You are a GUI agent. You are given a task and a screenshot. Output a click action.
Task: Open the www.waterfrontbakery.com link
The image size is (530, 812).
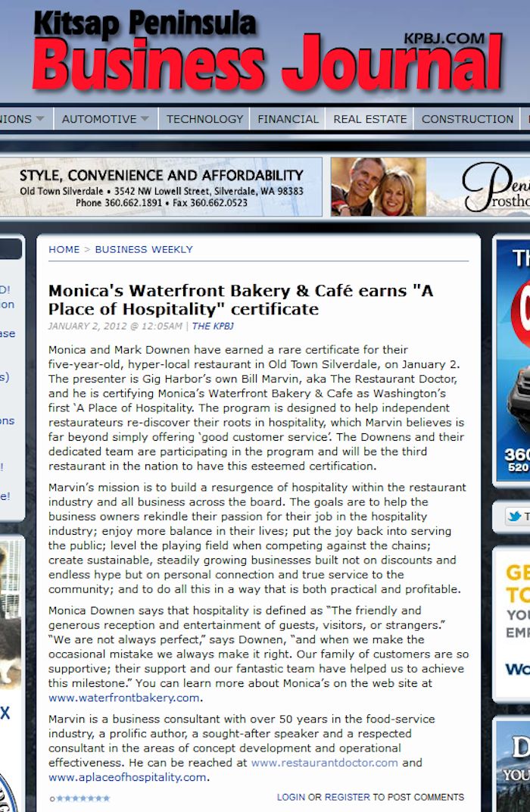tap(124, 698)
